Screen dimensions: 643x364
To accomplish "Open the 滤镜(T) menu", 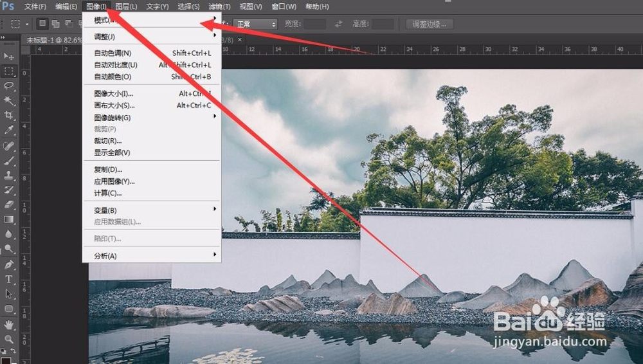I will [x=219, y=6].
